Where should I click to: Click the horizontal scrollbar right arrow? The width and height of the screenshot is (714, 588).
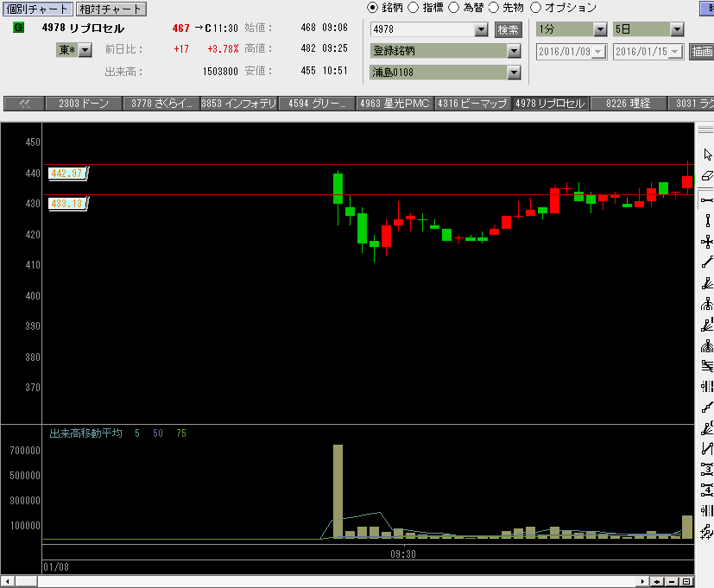642,582
